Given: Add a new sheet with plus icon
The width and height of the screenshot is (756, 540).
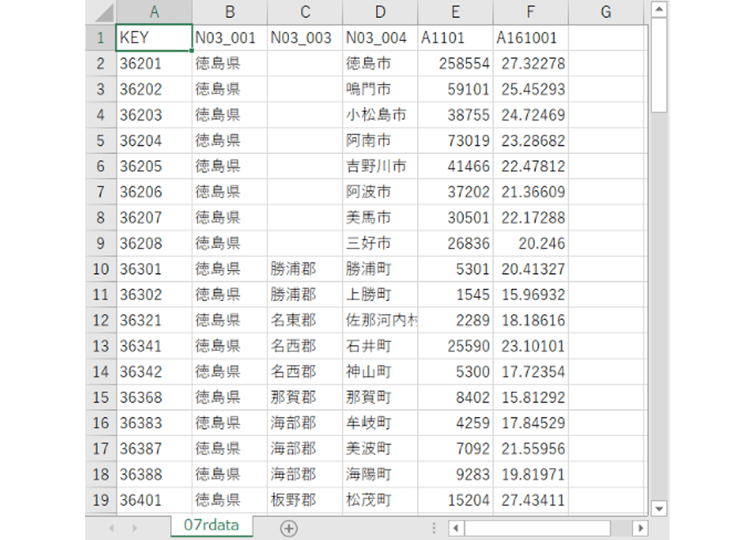Looking at the screenshot, I should (289, 528).
